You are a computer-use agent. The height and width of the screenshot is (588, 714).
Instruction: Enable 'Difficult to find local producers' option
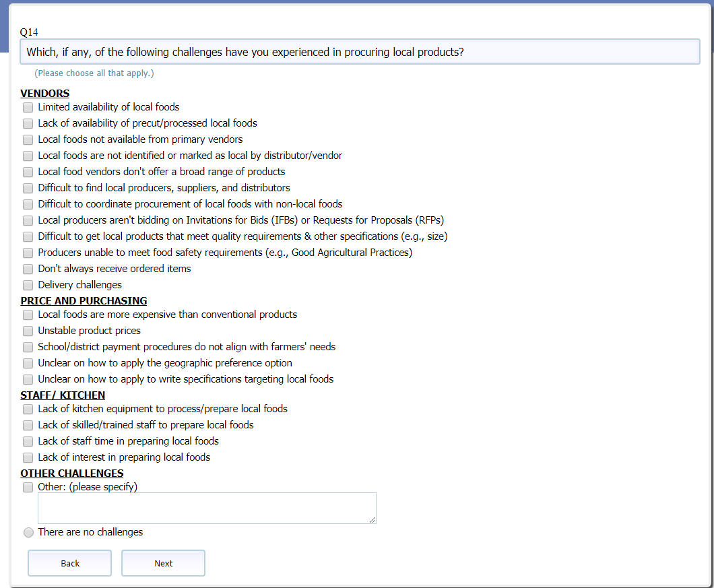tap(28, 189)
